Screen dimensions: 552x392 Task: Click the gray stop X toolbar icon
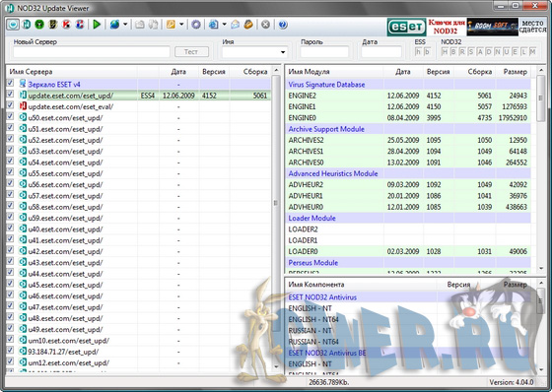[266, 25]
